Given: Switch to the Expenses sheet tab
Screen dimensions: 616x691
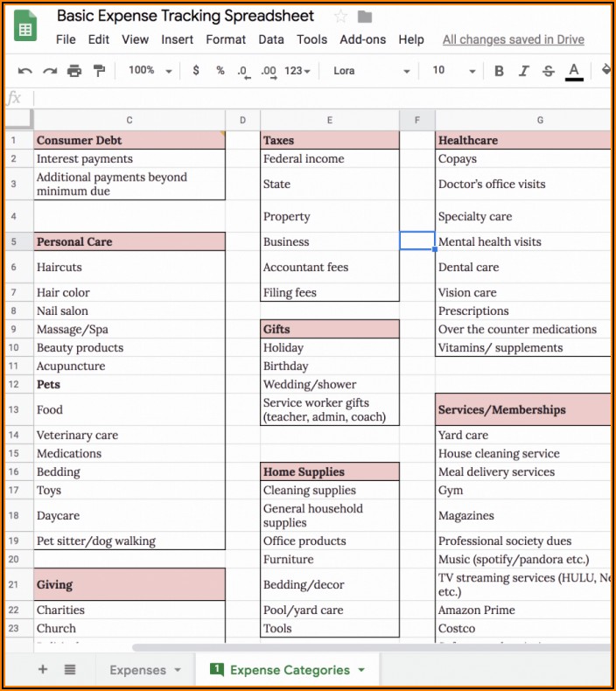Looking at the screenshot, I should (144, 670).
